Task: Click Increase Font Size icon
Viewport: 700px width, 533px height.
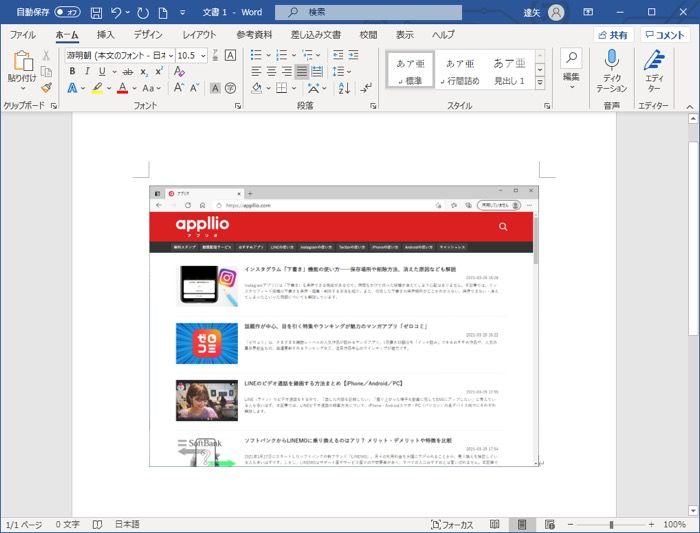Action: [178, 88]
